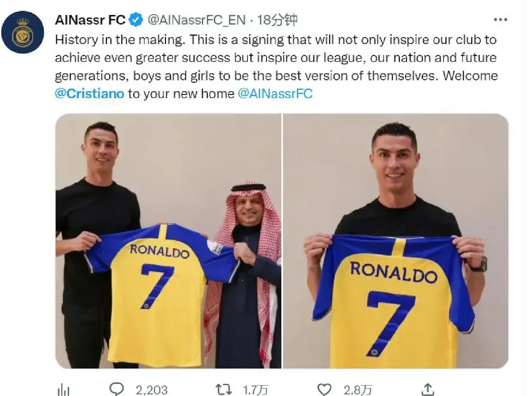Click the blue verified checkmark badge
Viewport: 532px width, 396px height.
coord(136,20)
